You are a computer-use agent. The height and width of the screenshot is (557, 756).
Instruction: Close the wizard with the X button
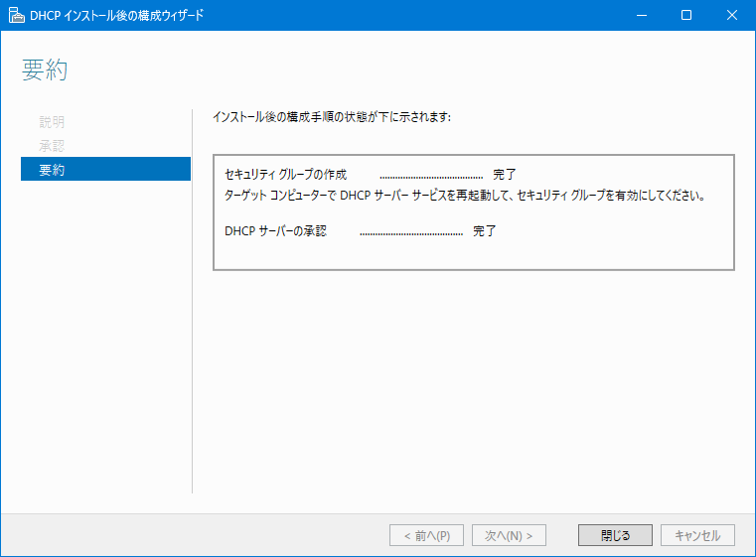coord(731,15)
